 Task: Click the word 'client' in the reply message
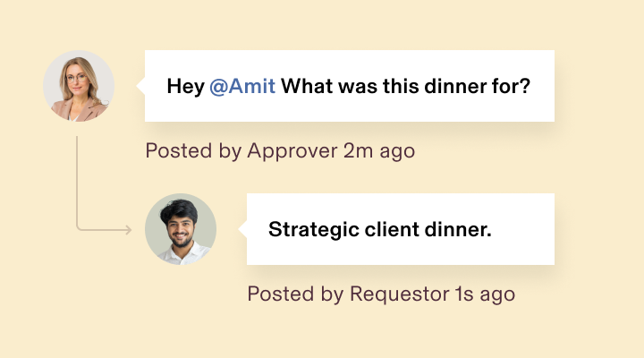pyautogui.click(x=392, y=229)
